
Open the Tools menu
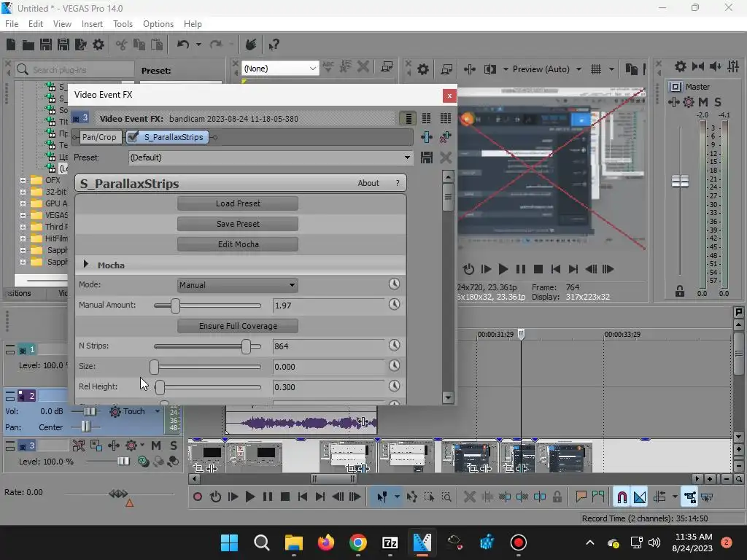point(123,24)
